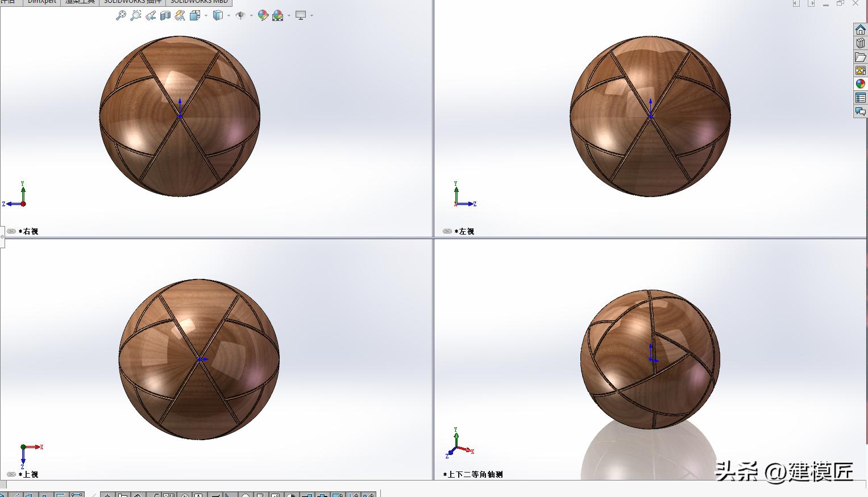This screenshot has width=868, height=497.
Task: Expand the Display Style dropdown arrow
Action: (229, 15)
